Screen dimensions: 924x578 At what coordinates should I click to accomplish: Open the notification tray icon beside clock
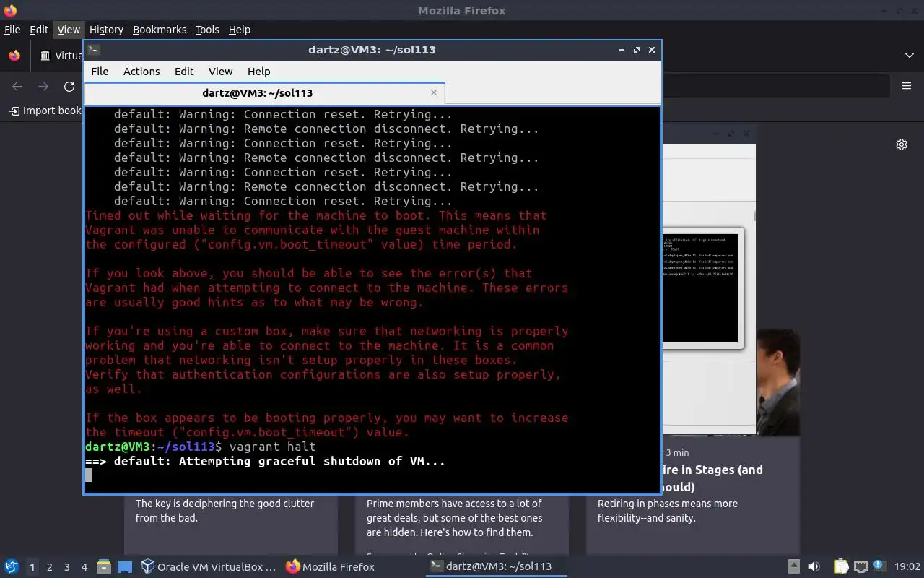click(879, 566)
